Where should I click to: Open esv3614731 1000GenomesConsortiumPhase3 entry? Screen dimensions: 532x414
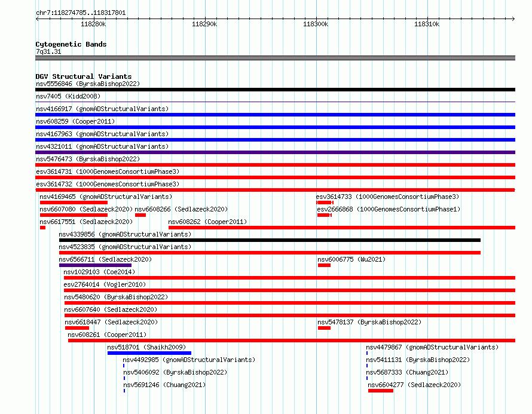[x=108, y=171]
